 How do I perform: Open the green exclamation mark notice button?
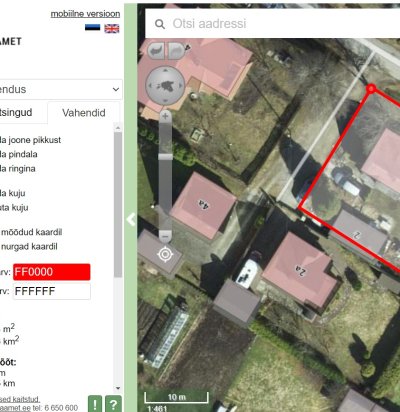(x=95, y=404)
